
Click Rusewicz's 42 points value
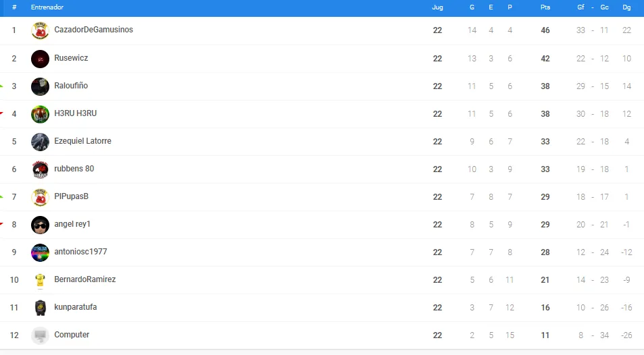(x=545, y=59)
